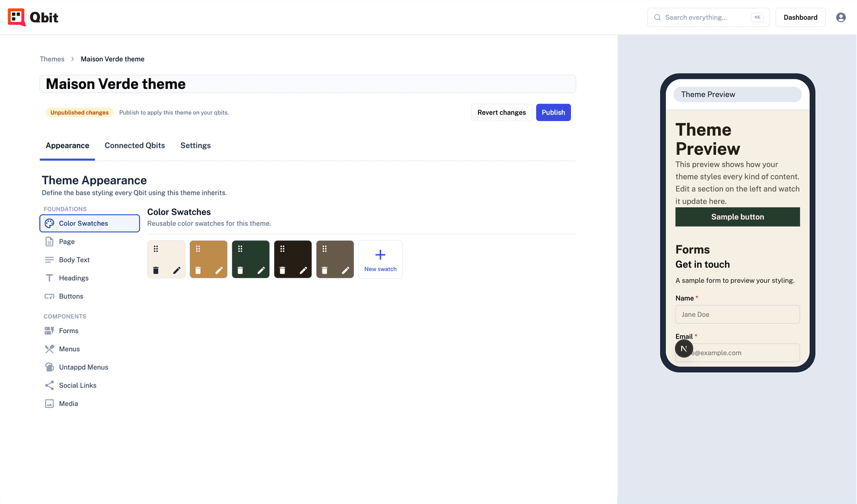
Task: Click the Search everything field
Action: click(708, 17)
